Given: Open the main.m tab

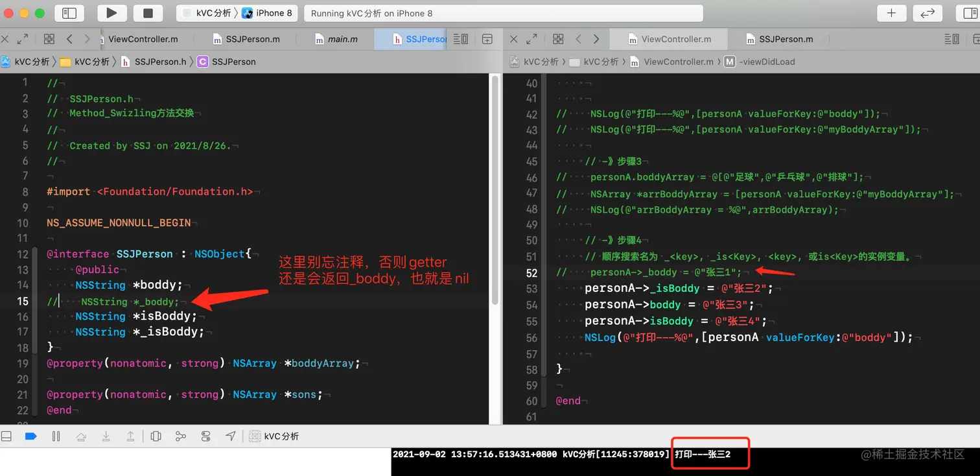Looking at the screenshot, I should pos(336,39).
